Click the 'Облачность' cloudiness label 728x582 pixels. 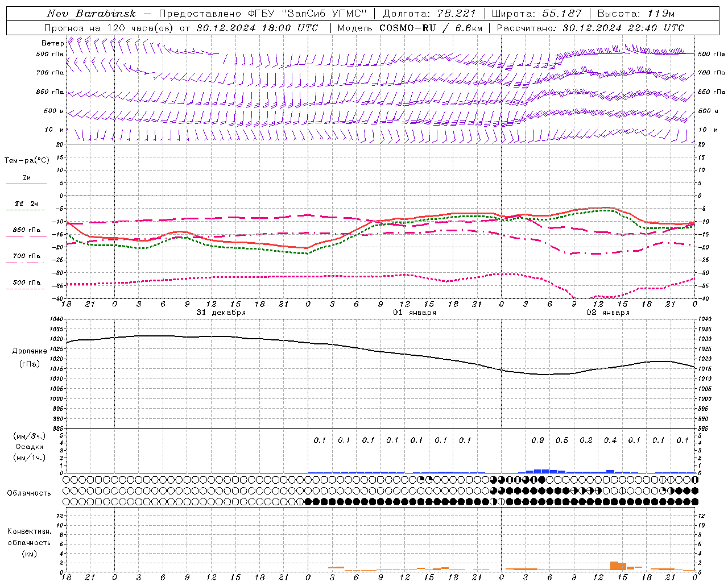coord(29,493)
